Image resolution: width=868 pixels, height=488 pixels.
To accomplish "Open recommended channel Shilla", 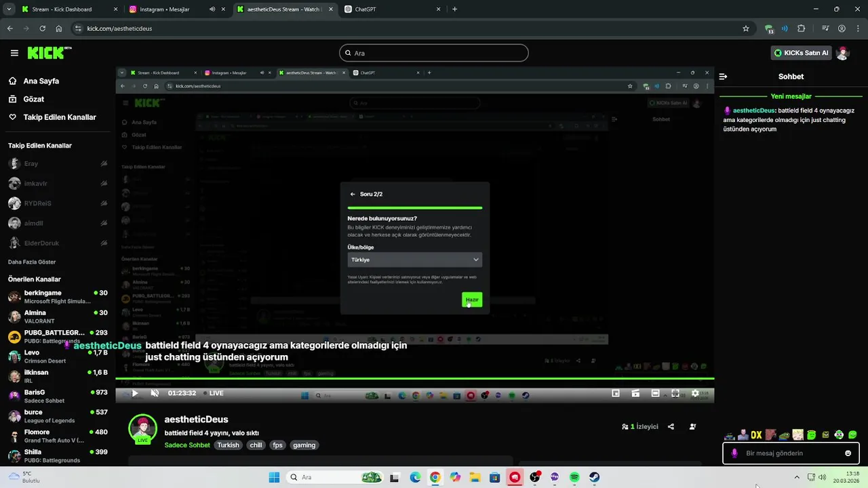I will [57, 455].
